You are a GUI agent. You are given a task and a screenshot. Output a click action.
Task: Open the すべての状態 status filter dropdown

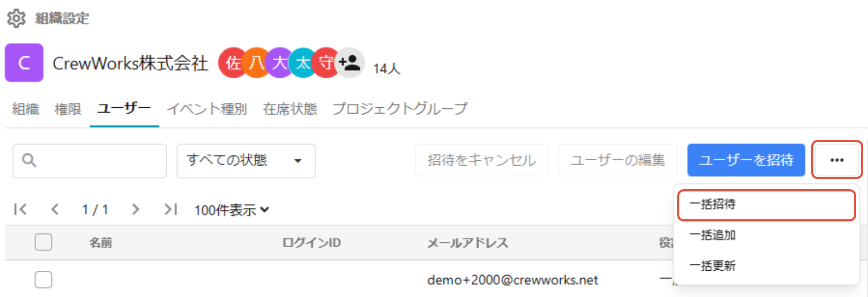tap(246, 160)
